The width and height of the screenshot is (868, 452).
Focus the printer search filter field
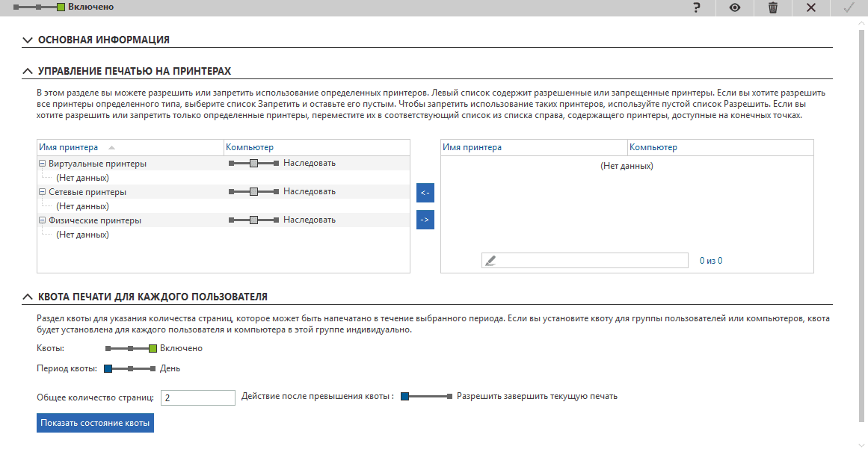point(585,261)
